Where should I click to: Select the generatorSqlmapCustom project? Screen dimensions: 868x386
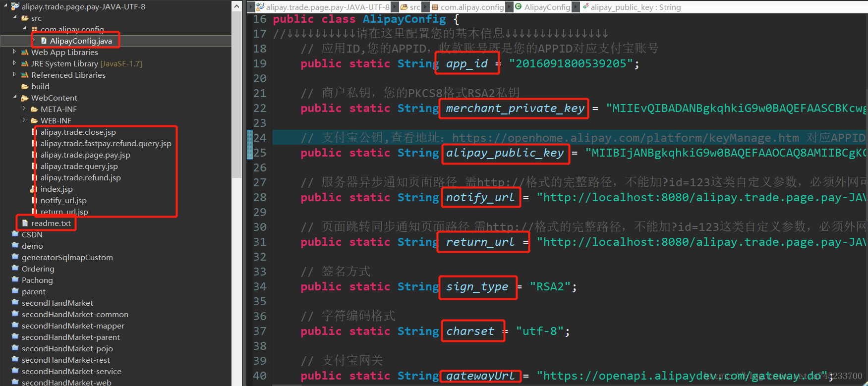click(x=67, y=257)
